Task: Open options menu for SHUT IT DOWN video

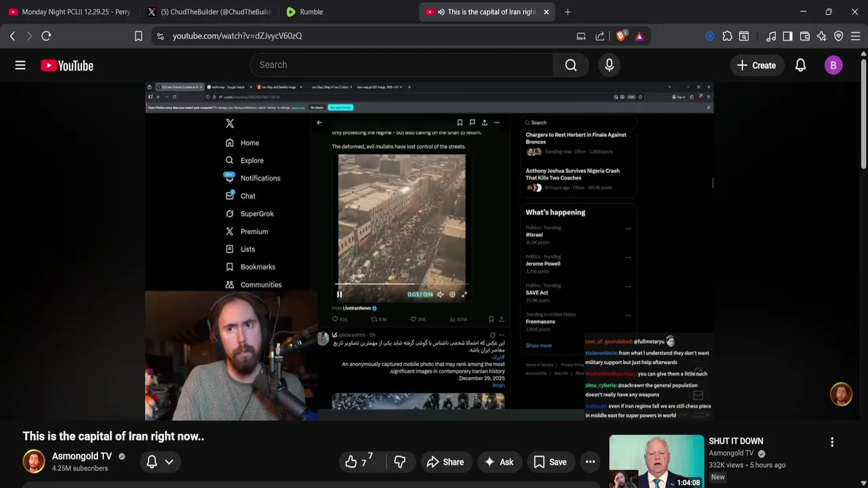Action: tap(832, 442)
